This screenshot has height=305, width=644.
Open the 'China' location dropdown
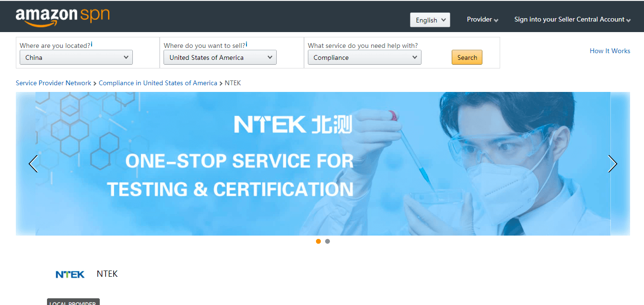(76, 57)
